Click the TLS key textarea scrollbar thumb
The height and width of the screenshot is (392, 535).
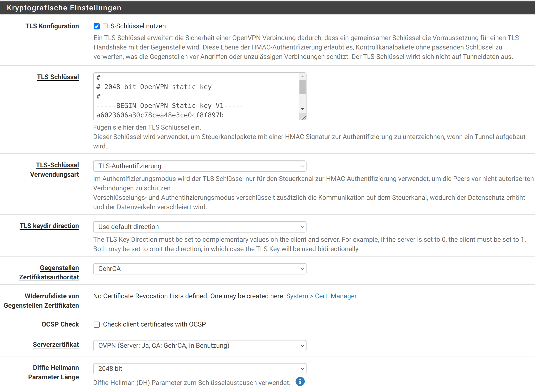(x=302, y=87)
